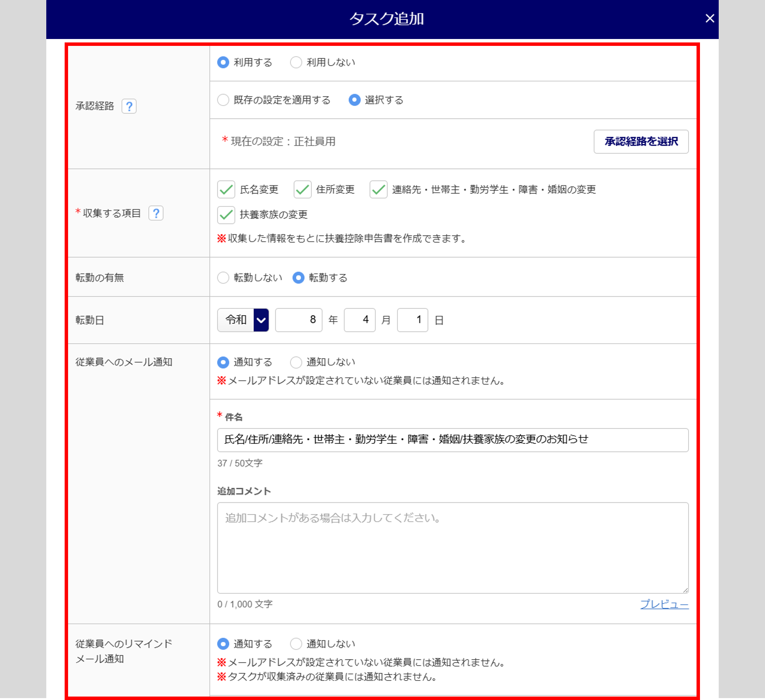This screenshot has width=765, height=700.
Task: Uncheck 氏名変更 checkbox
Action: (226, 190)
